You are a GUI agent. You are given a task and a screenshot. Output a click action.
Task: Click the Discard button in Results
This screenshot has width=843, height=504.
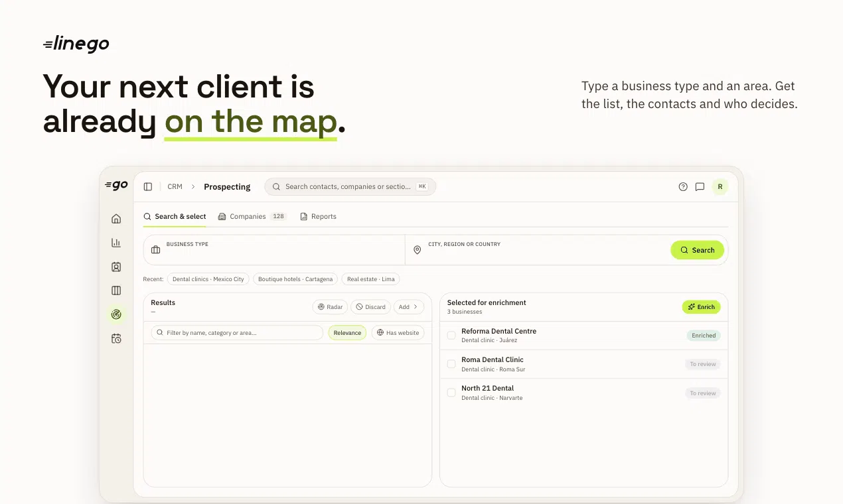(x=370, y=307)
